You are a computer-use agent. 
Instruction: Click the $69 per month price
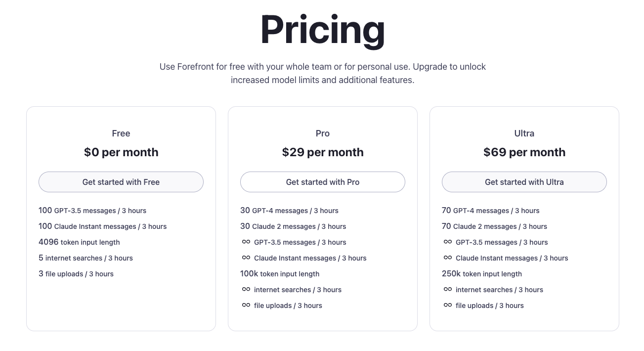[524, 152]
